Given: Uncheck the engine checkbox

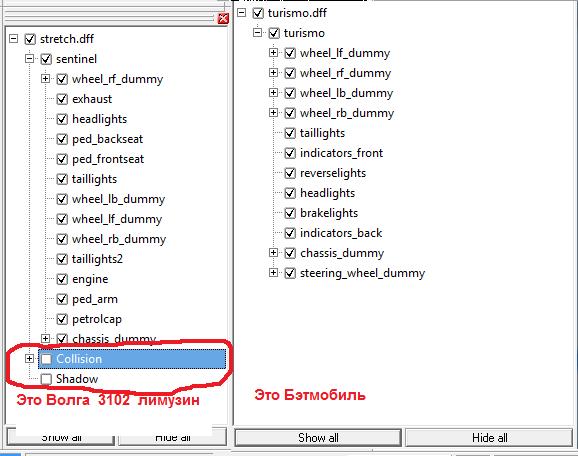Looking at the screenshot, I should tap(62, 279).
